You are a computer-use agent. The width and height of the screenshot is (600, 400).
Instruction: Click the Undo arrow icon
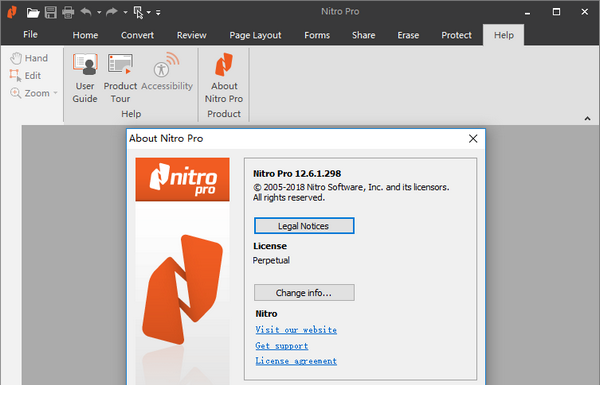[x=86, y=12]
